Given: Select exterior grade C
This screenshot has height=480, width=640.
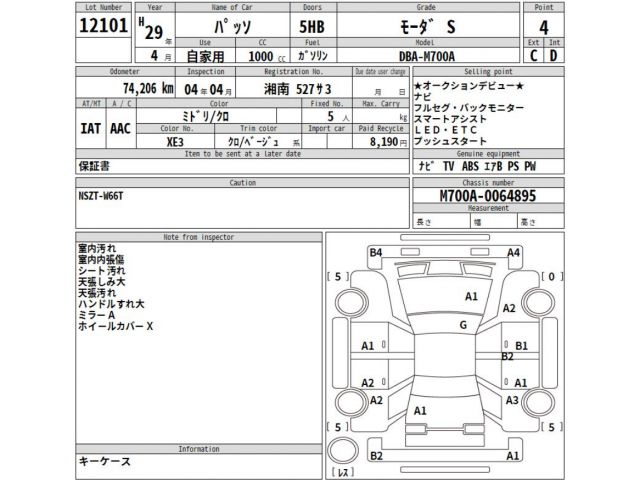Looking at the screenshot, I should 533,56.
